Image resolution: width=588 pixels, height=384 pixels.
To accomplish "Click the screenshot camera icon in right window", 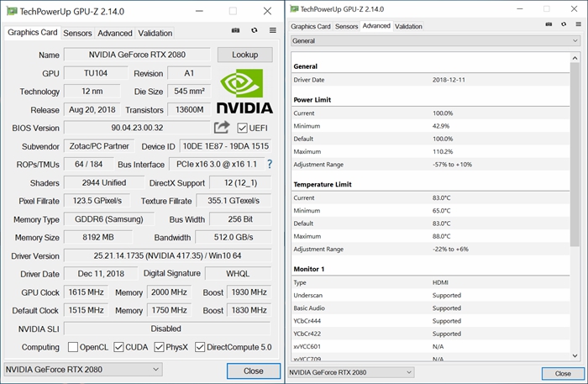I will tap(549, 24).
